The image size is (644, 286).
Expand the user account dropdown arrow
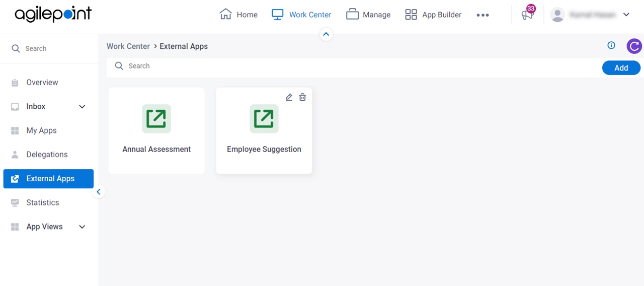pos(626,15)
